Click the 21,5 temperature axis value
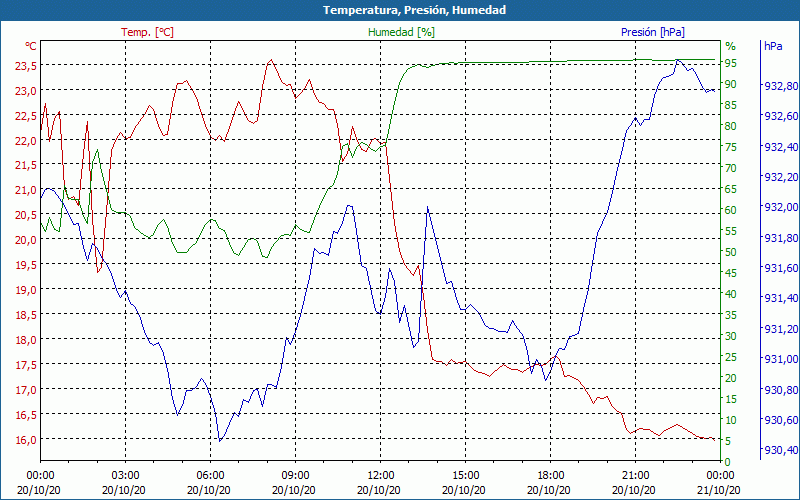This screenshot has height=500, width=800. (x=27, y=165)
